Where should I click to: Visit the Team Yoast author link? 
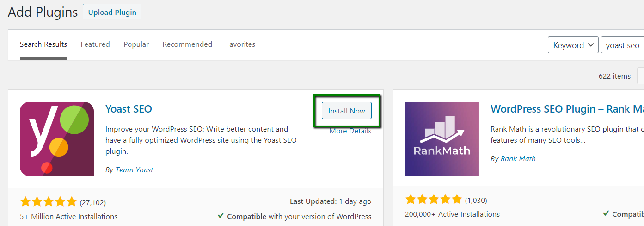pos(134,170)
